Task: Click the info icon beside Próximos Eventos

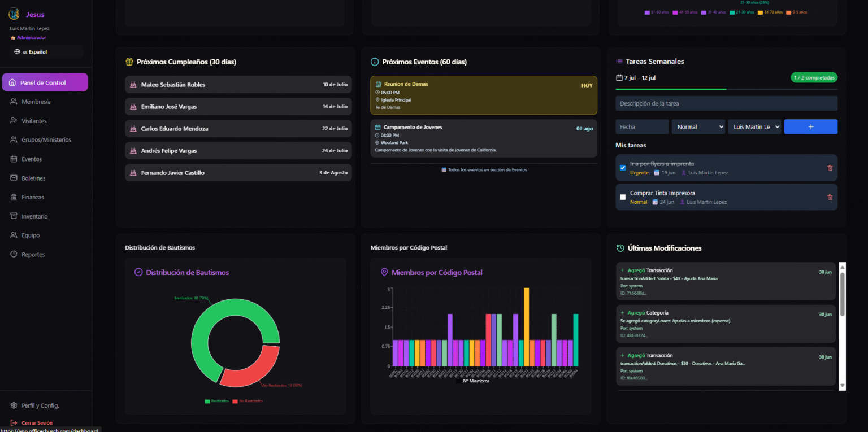Action: (374, 62)
